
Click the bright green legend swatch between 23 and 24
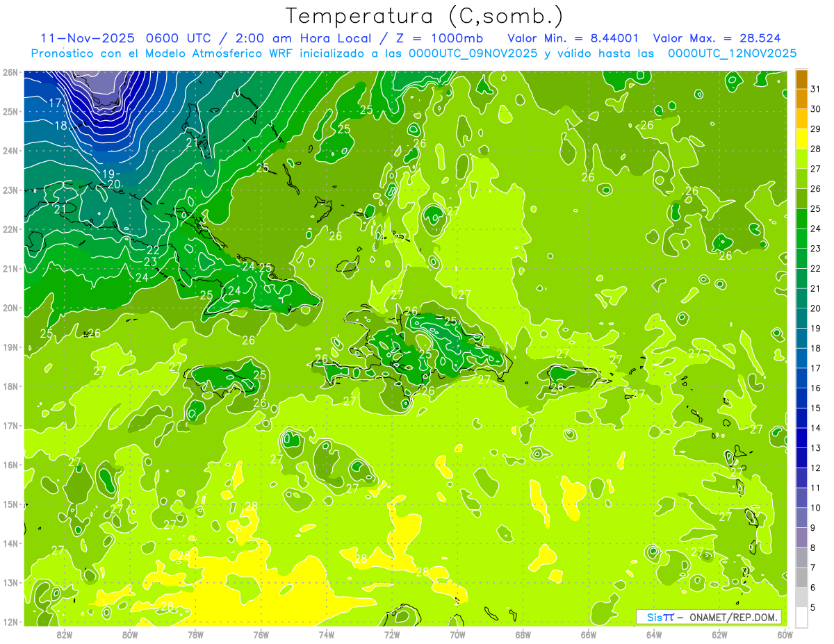click(801, 239)
